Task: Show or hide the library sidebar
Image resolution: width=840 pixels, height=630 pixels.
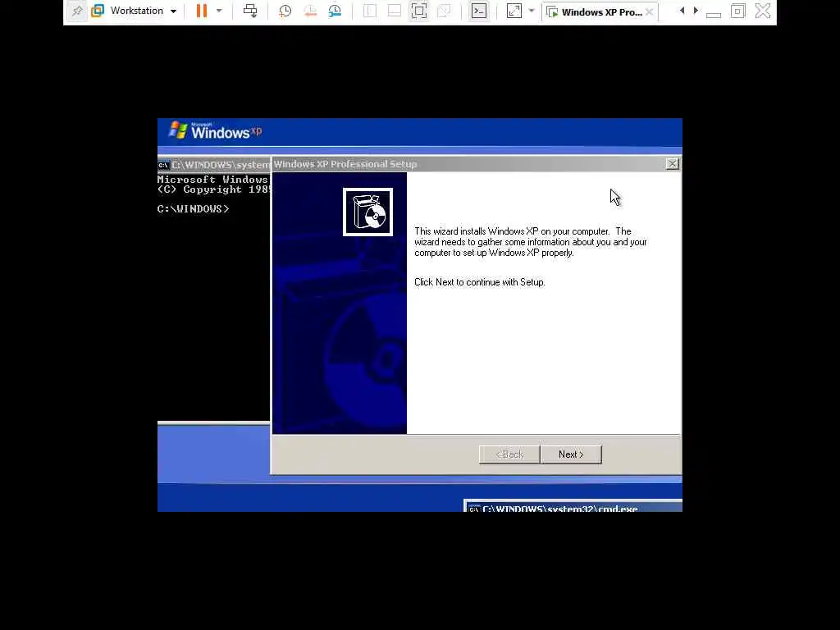Action: point(370,11)
